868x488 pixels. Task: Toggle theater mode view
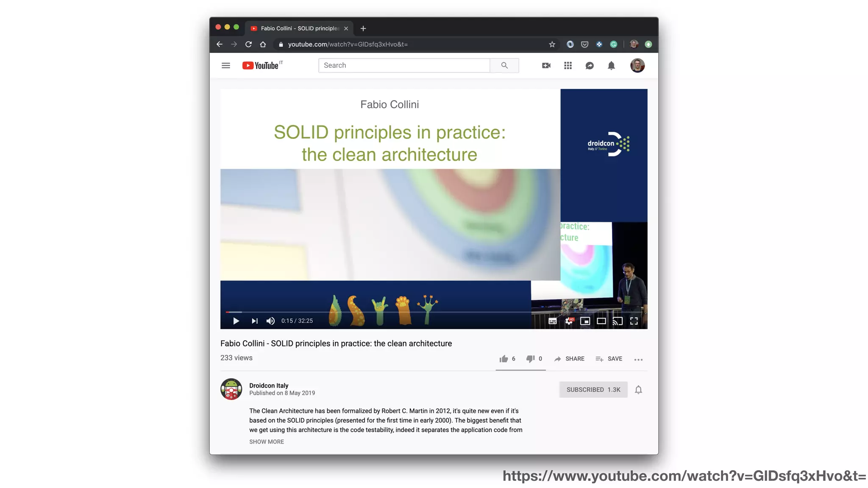point(601,321)
